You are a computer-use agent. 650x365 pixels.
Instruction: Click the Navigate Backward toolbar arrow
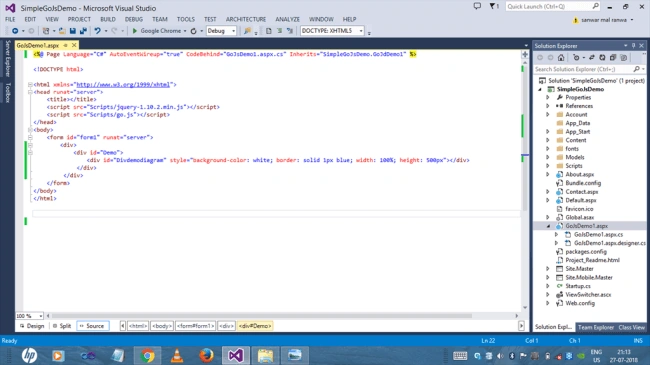(15, 31)
